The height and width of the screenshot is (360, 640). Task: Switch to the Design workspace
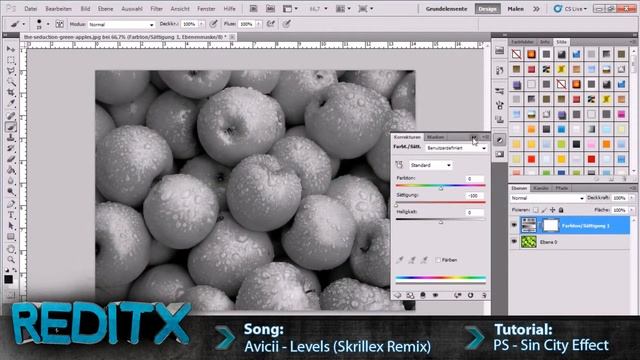488,9
